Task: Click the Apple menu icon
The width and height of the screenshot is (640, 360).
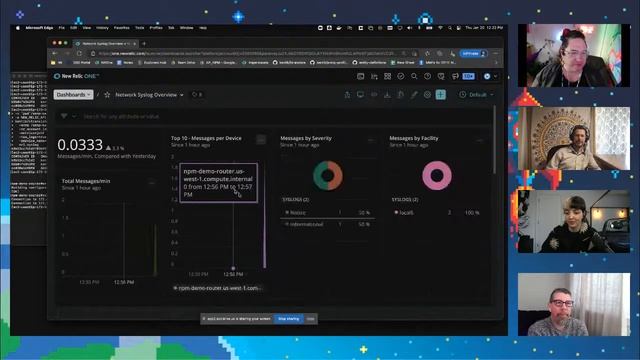Action: [x=18, y=28]
